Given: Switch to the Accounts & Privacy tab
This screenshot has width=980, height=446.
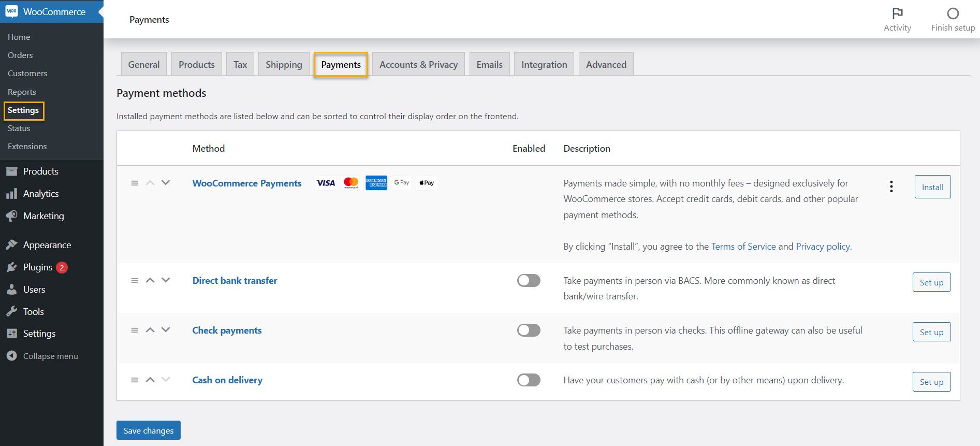Looking at the screenshot, I should pyautogui.click(x=418, y=64).
